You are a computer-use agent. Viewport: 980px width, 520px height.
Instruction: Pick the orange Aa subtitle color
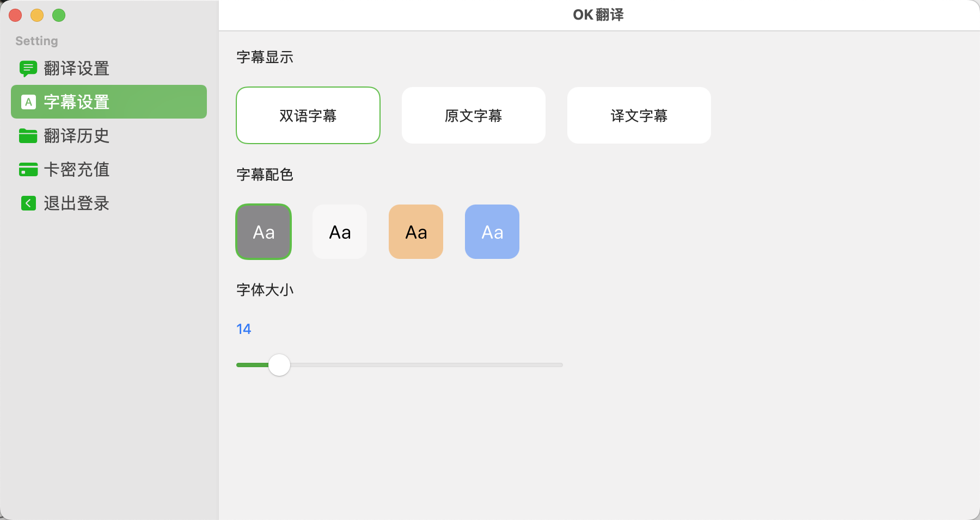(x=416, y=232)
